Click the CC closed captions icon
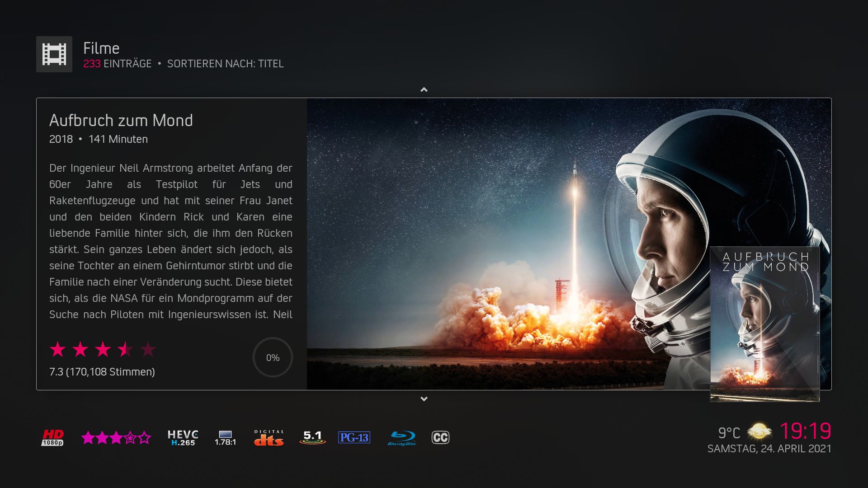 (x=440, y=437)
